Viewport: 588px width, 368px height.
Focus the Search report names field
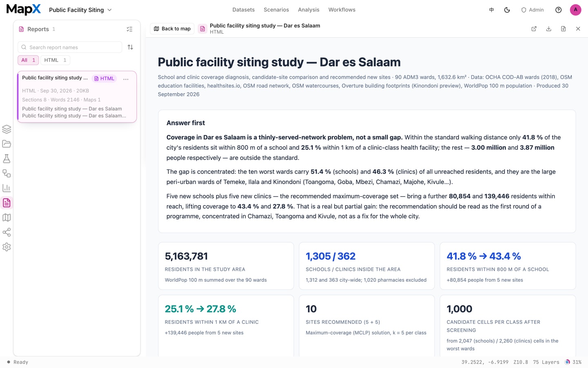point(70,47)
